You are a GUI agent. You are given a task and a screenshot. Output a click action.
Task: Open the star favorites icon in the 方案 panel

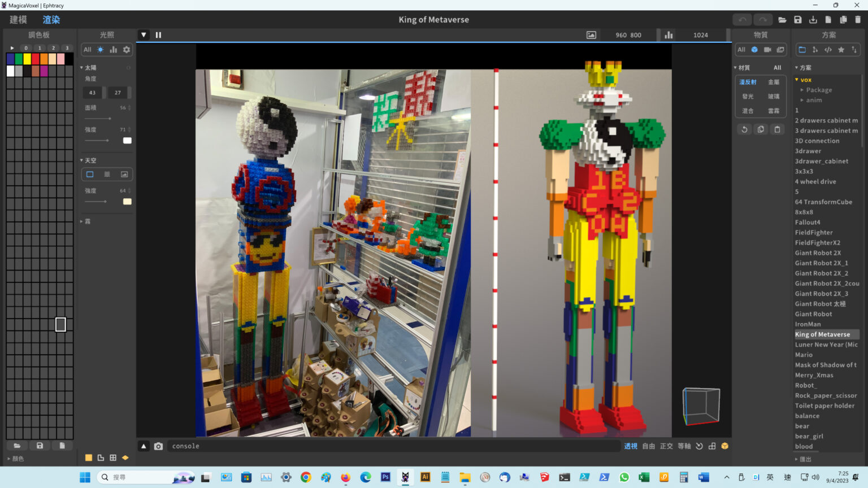click(841, 50)
